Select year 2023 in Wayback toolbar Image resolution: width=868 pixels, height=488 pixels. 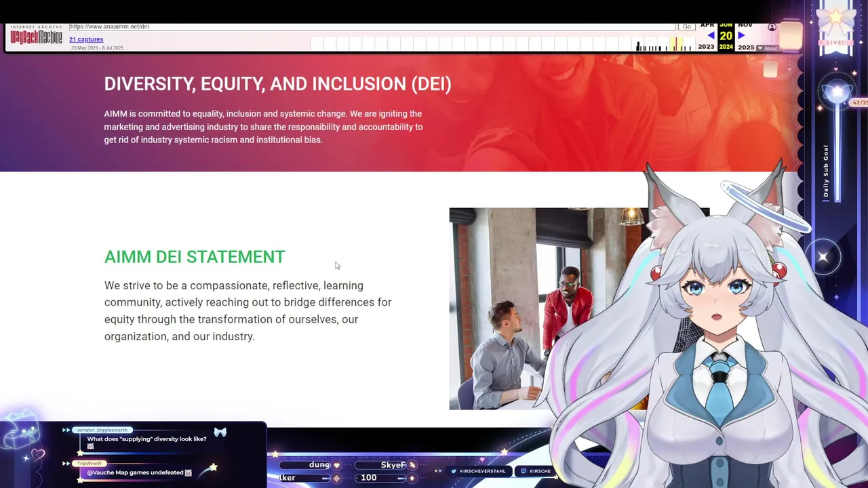(706, 47)
